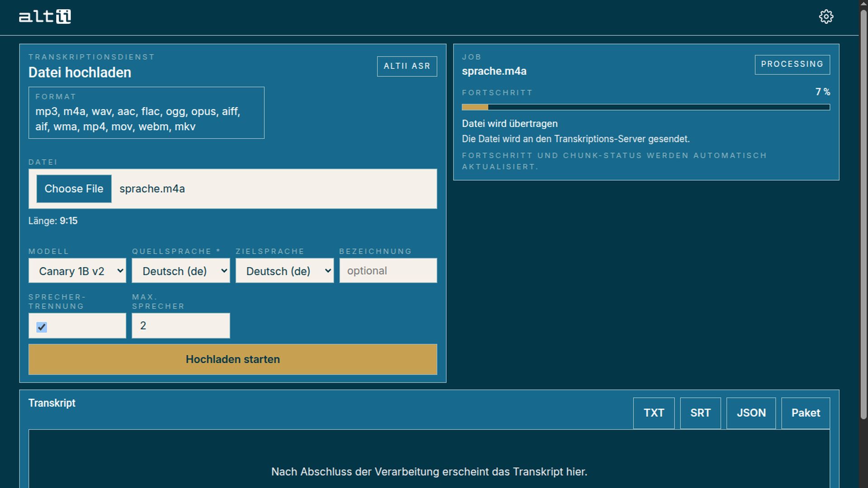Start upload with Hochladen starten
The image size is (868, 488).
[233, 359]
